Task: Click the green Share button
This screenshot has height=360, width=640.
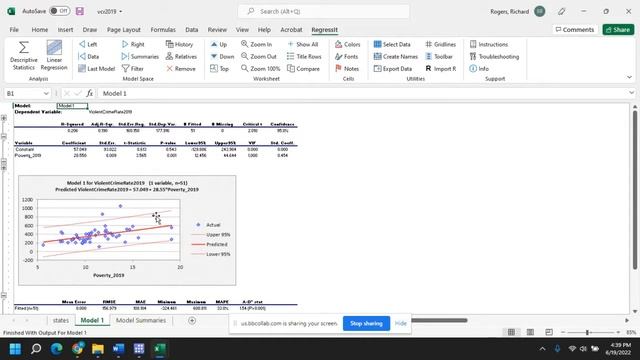Action: click(x=618, y=29)
